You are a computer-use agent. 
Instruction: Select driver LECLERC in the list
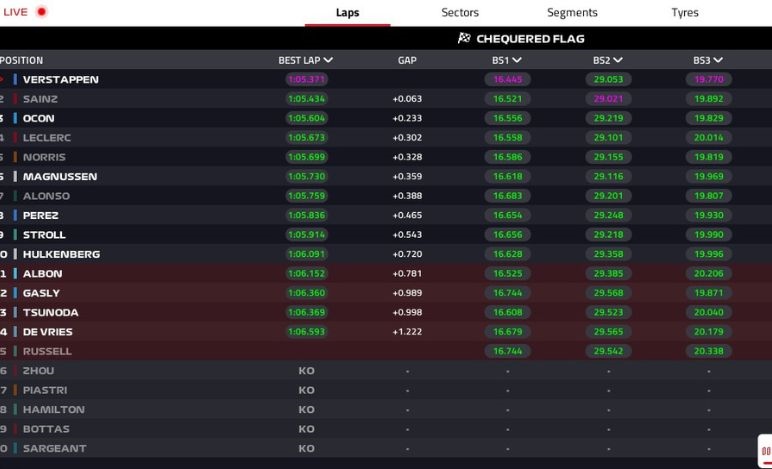pos(46,137)
